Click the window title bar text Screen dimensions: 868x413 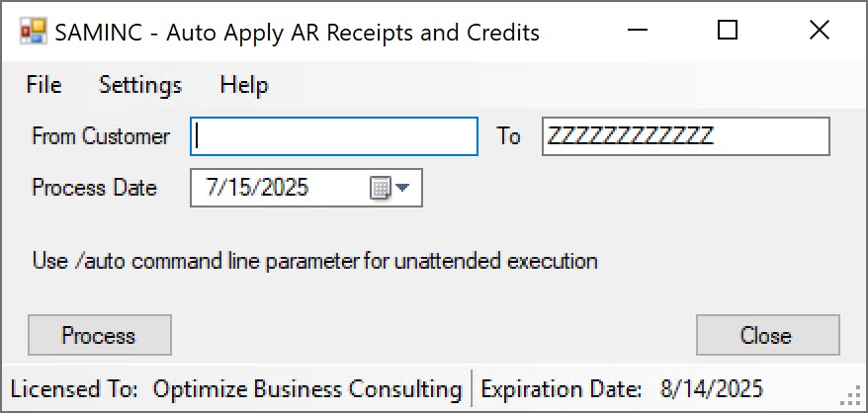298,33
